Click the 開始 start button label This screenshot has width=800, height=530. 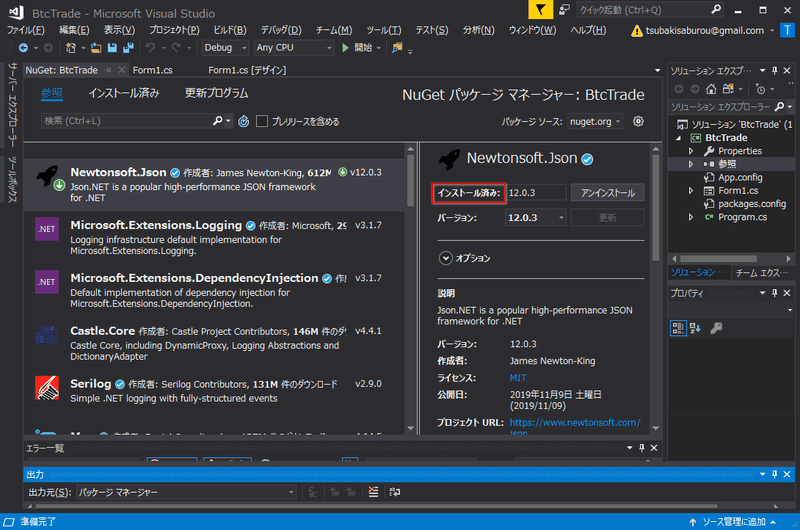(x=363, y=47)
